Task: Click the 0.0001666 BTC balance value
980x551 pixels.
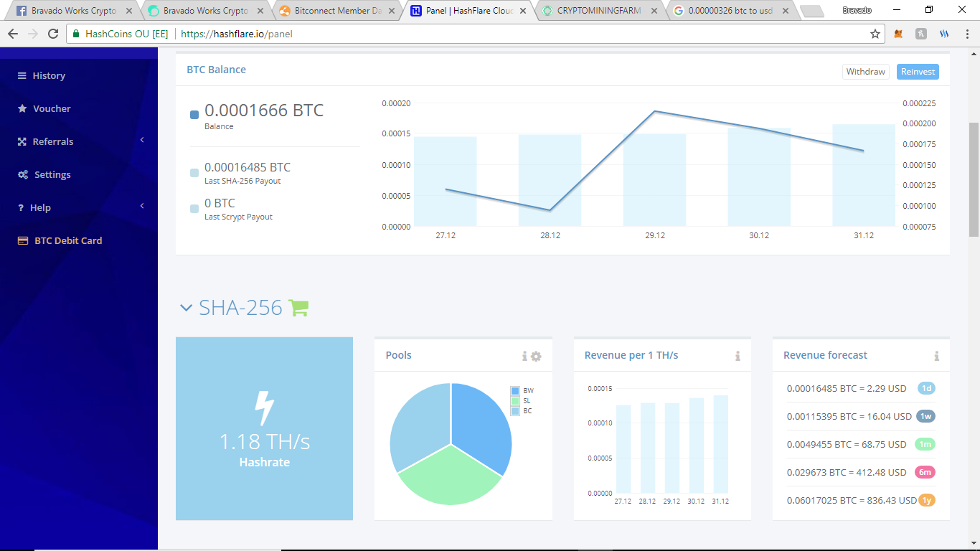Action: tap(264, 110)
